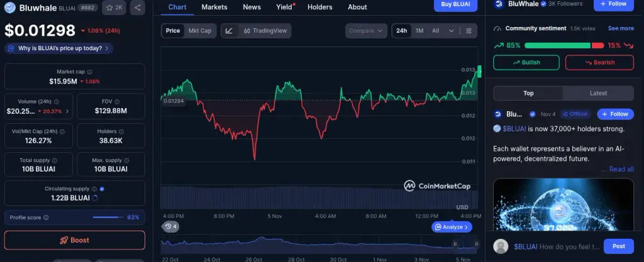Image resolution: width=644 pixels, height=262 pixels.
Task: Open Market cap info tooltip icon
Action: point(89,72)
